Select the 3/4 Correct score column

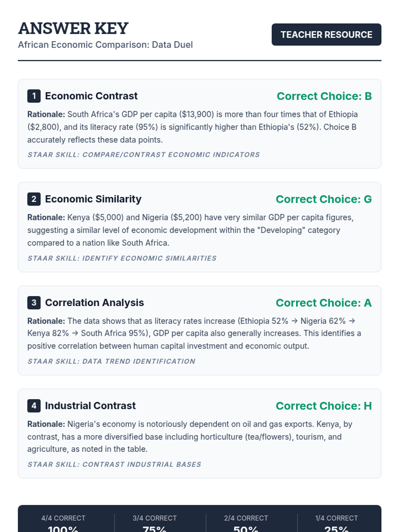coord(155,523)
